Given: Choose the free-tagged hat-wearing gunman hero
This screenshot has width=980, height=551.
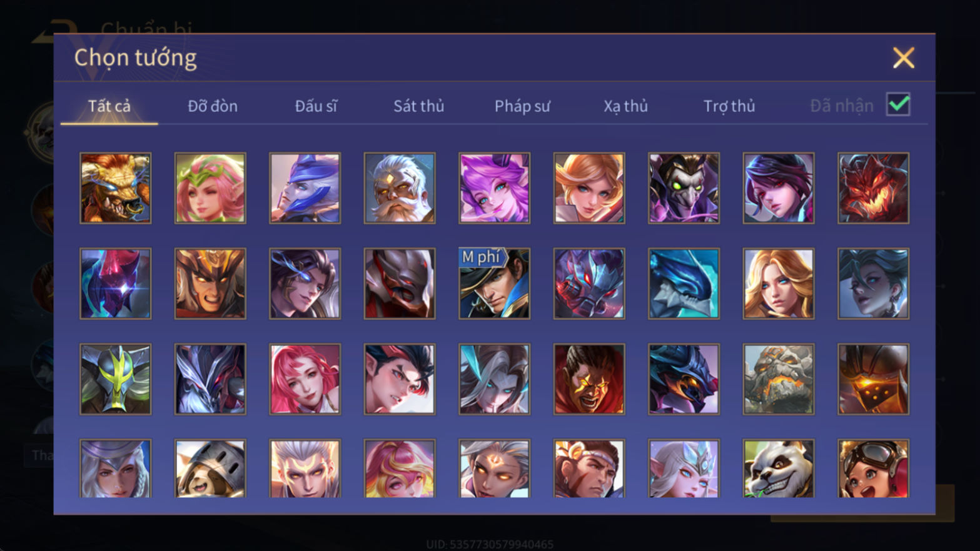Looking at the screenshot, I should coord(494,283).
